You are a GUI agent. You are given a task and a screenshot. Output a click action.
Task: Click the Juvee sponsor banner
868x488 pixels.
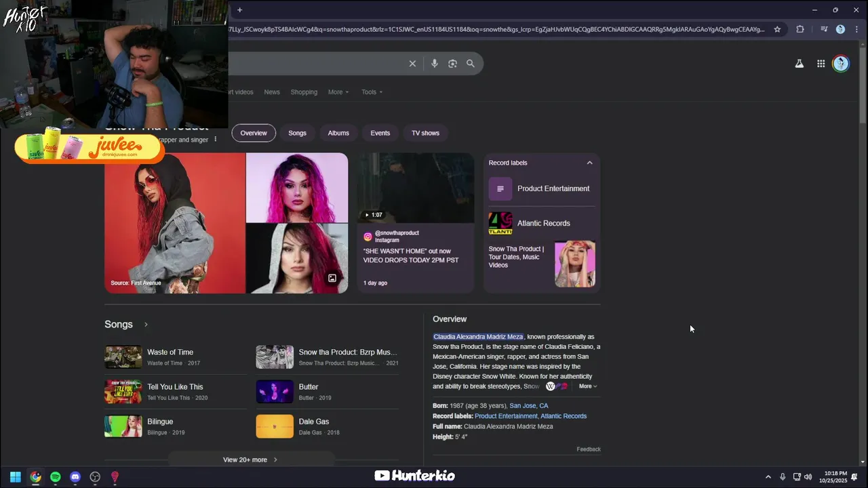[x=90, y=146]
